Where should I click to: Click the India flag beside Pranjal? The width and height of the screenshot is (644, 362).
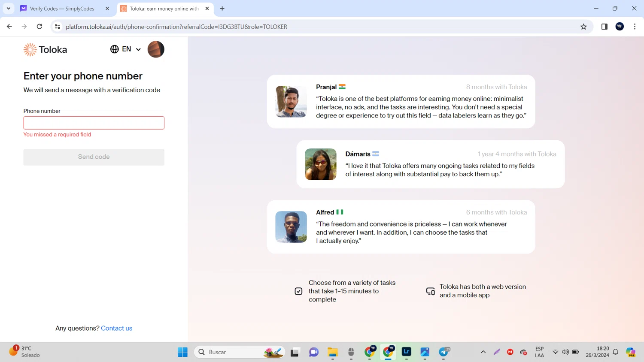[342, 87]
